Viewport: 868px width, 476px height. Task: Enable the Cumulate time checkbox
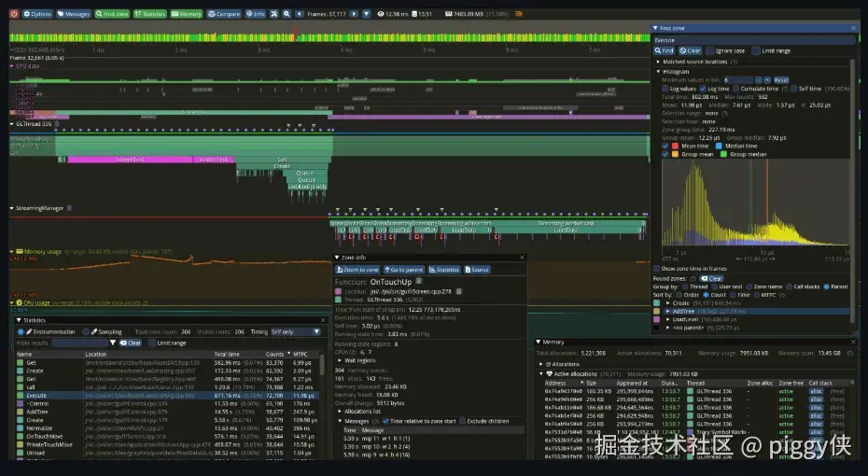click(735, 89)
